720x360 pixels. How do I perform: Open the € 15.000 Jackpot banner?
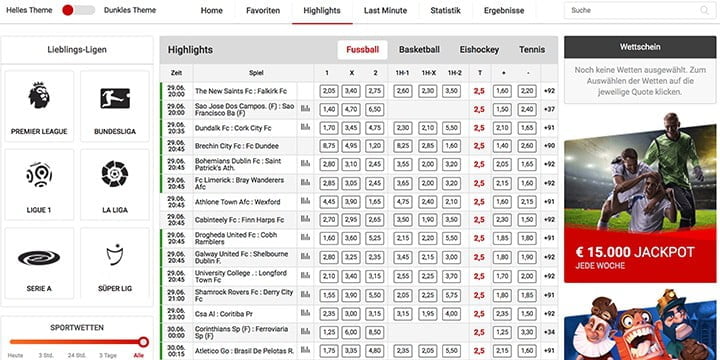[x=640, y=198]
